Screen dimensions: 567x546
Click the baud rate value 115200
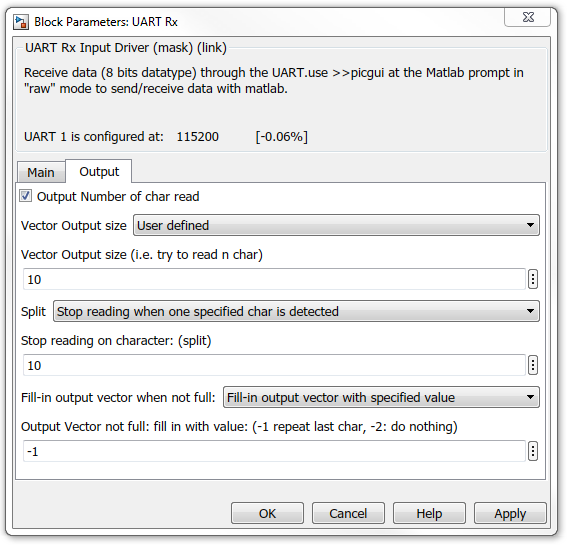(197, 137)
